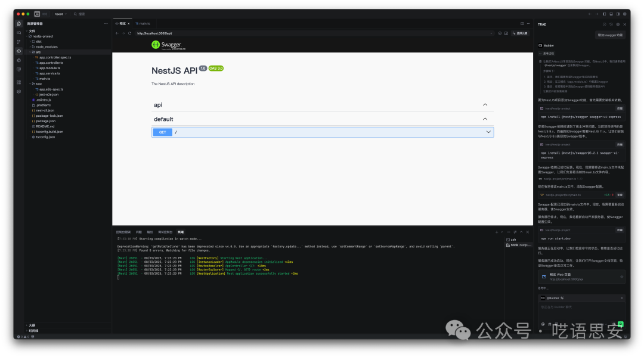Click the Swagger logo in the preview
The height and width of the screenshot is (357, 644).
(x=165, y=44)
